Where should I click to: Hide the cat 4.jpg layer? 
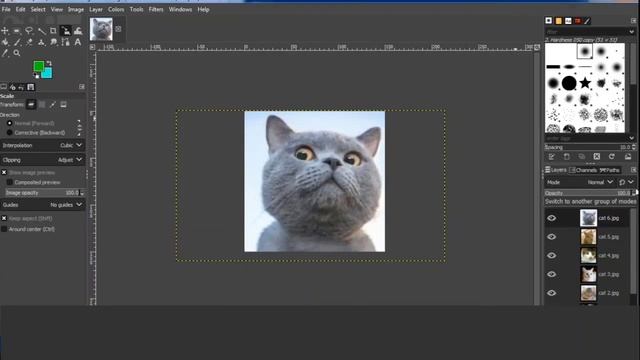[551, 256]
